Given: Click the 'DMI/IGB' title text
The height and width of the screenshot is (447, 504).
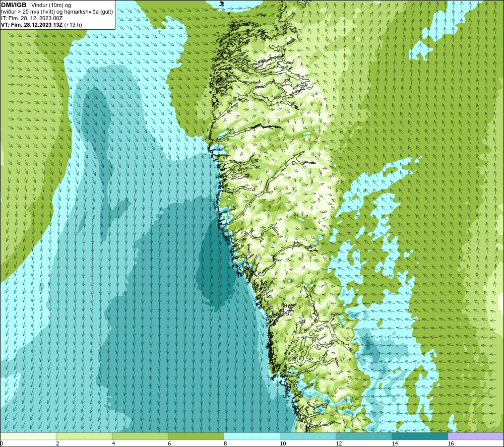Looking at the screenshot, I should pyautogui.click(x=14, y=5).
